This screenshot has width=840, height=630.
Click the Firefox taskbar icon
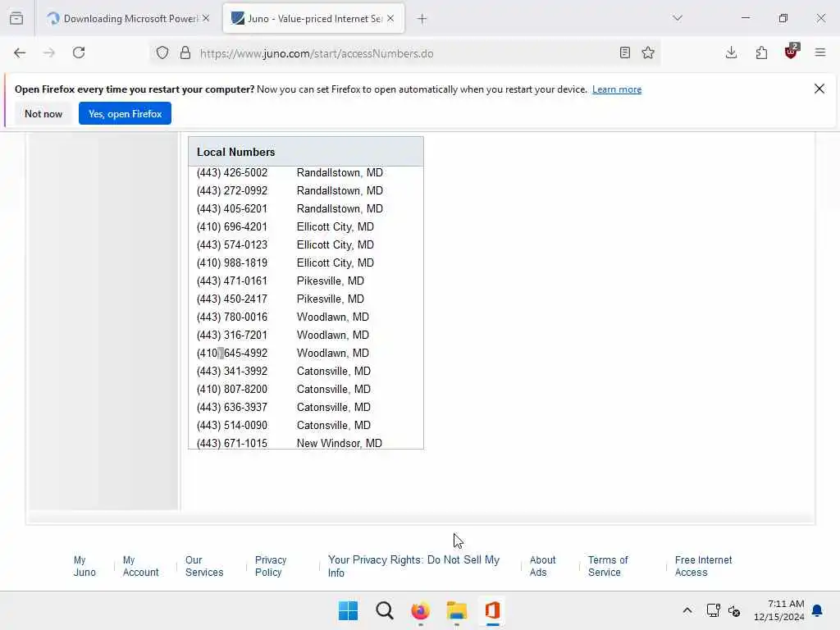pyautogui.click(x=421, y=610)
